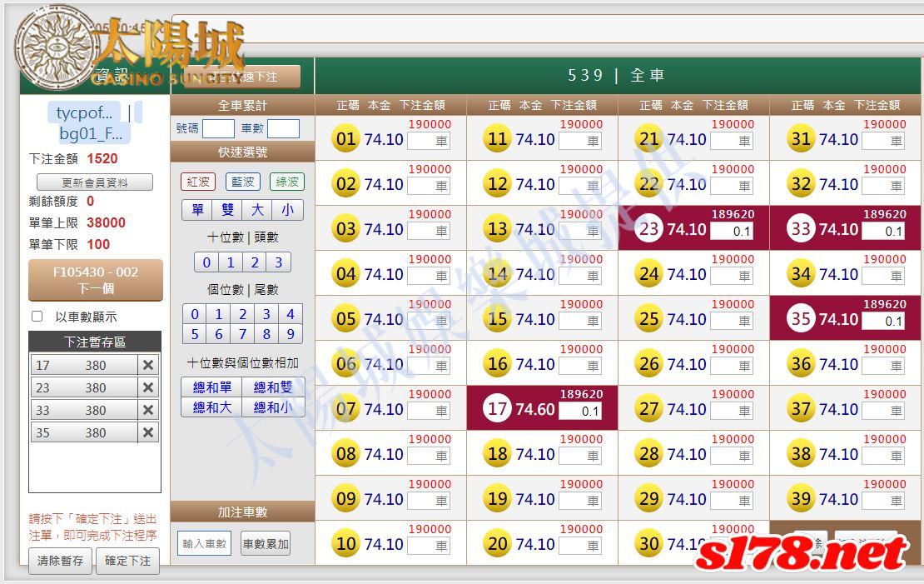This screenshot has width=924, height=584.
Task: Select number ball 21
Action: [x=648, y=138]
